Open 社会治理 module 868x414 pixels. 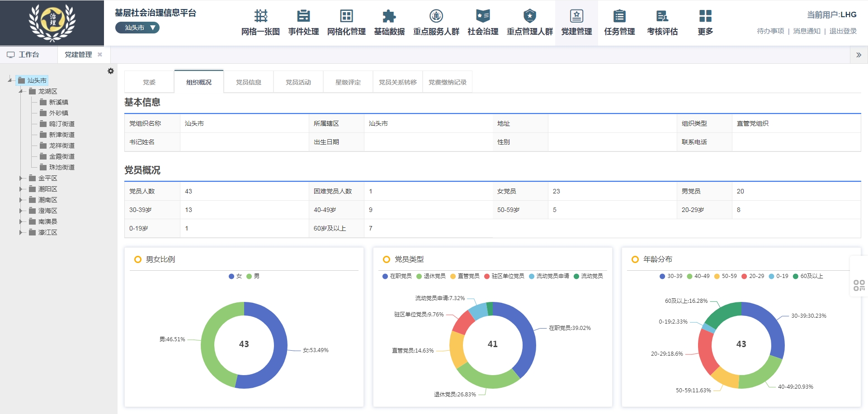(483, 23)
